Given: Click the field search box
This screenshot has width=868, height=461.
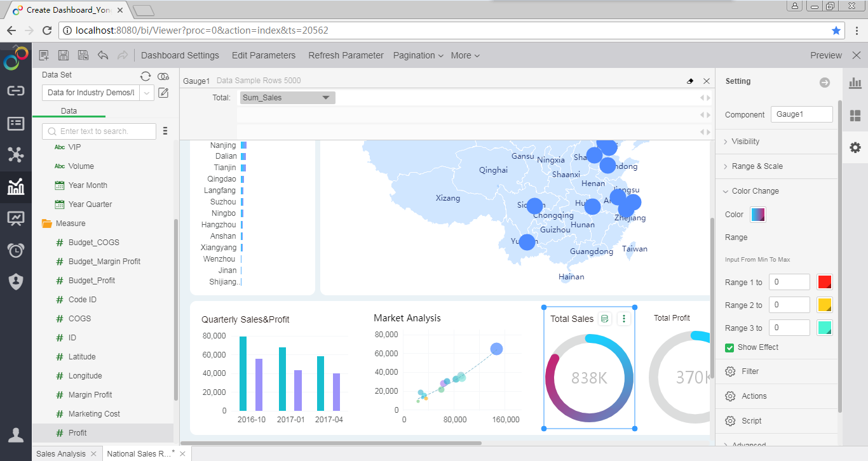Looking at the screenshot, I should 99,131.
